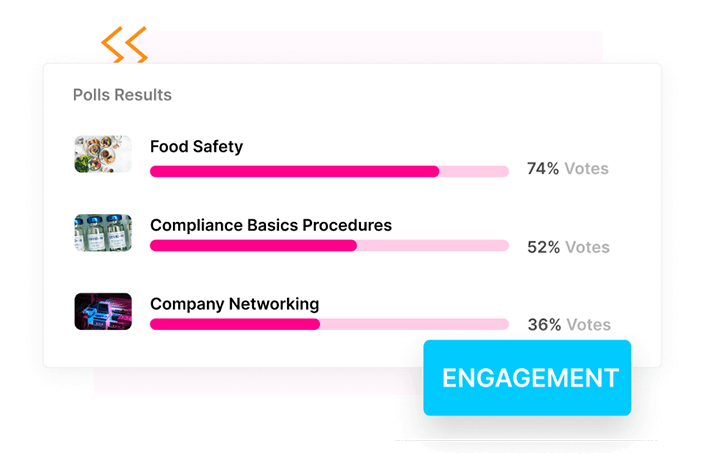The width and height of the screenshot is (720, 470).
Task: Click the Polls Results heading
Action: [x=122, y=95]
